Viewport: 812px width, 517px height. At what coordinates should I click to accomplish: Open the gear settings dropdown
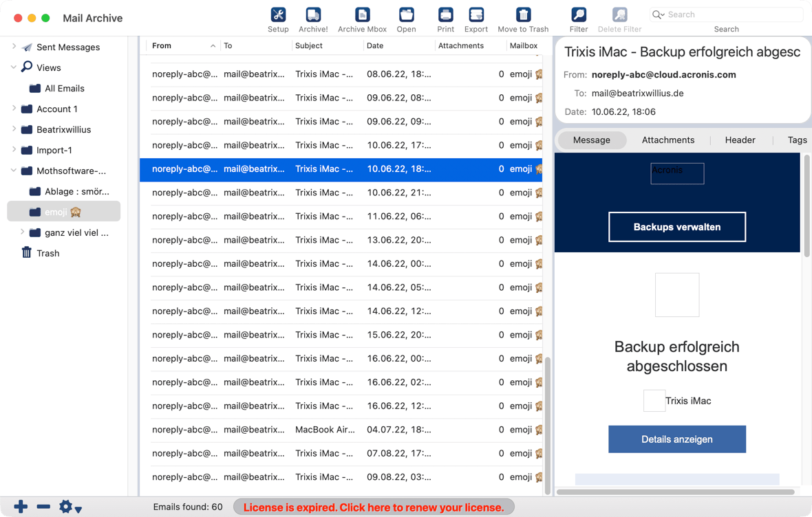pyautogui.click(x=70, y=507)
